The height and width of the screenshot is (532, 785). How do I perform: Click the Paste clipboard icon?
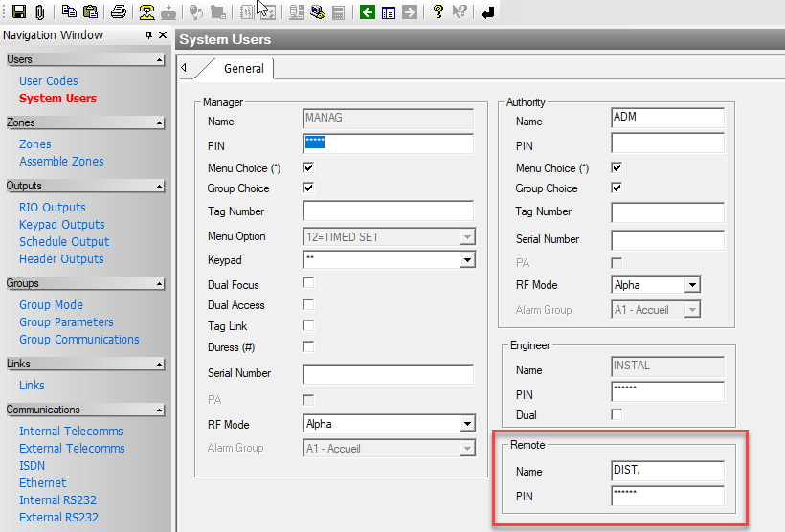(90, 12)
